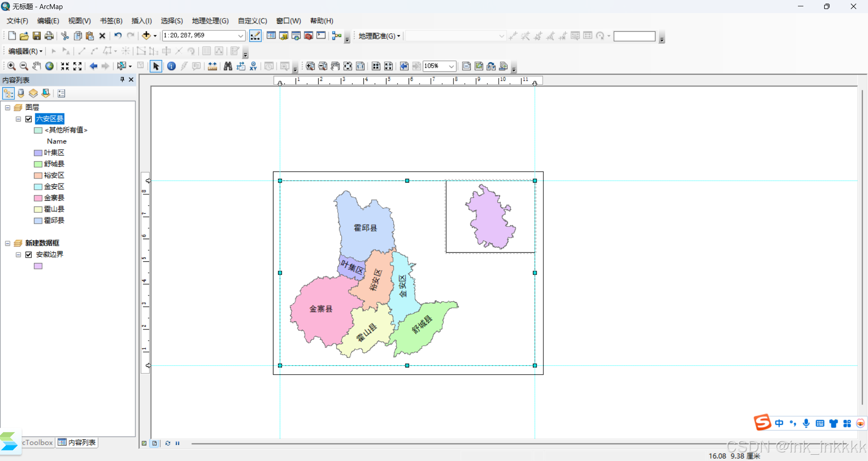The image size is (868, 461).
Task: Select the Zoom Out tool
Action: (24, 66)
